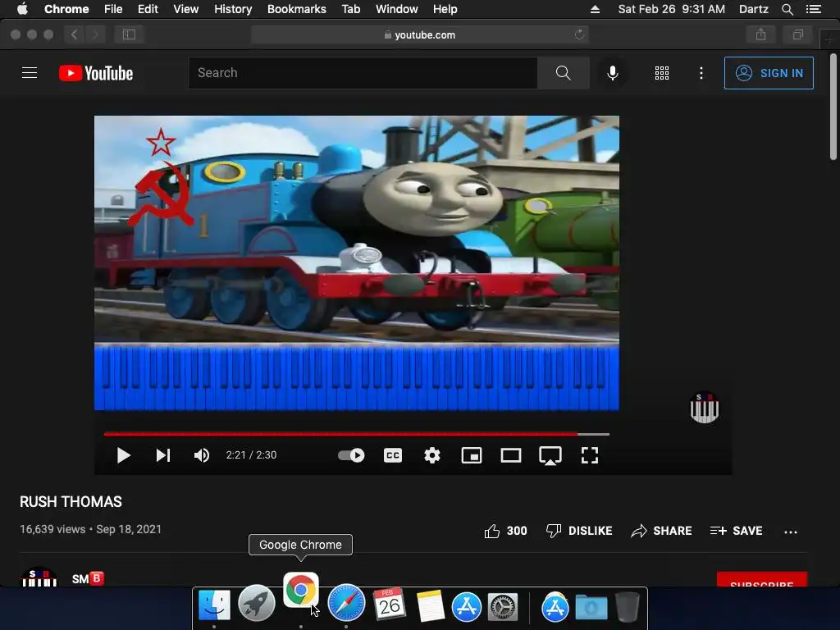
Task: Enable miniplayer mode
Action: click(472, 455)
